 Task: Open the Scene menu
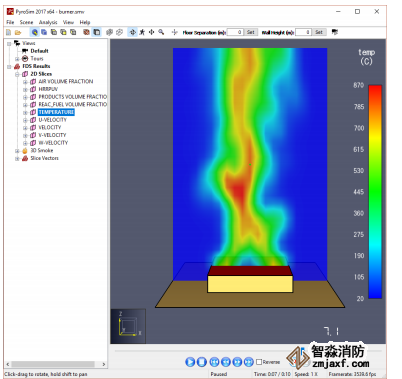pos(26,22)
